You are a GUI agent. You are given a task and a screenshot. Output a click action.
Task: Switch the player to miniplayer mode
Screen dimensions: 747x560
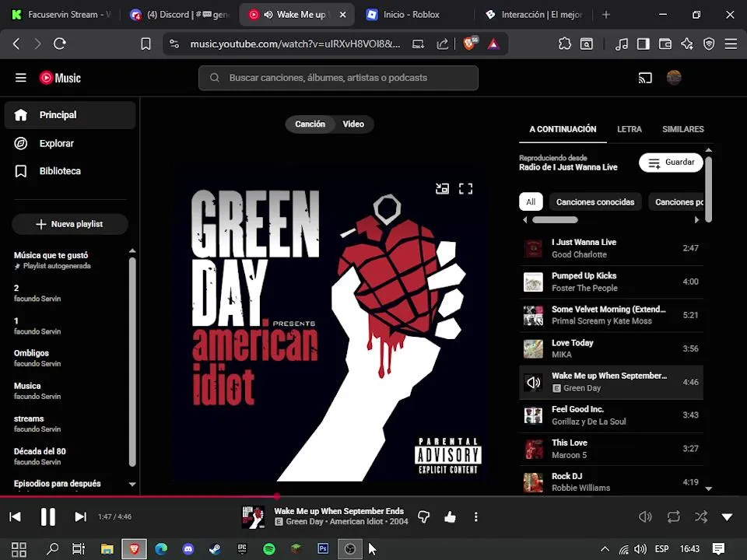point(442,188)
